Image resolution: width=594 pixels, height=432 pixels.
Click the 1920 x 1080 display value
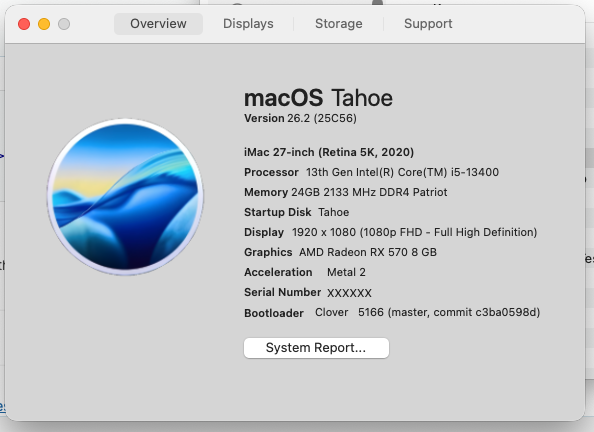pos(414,232)
